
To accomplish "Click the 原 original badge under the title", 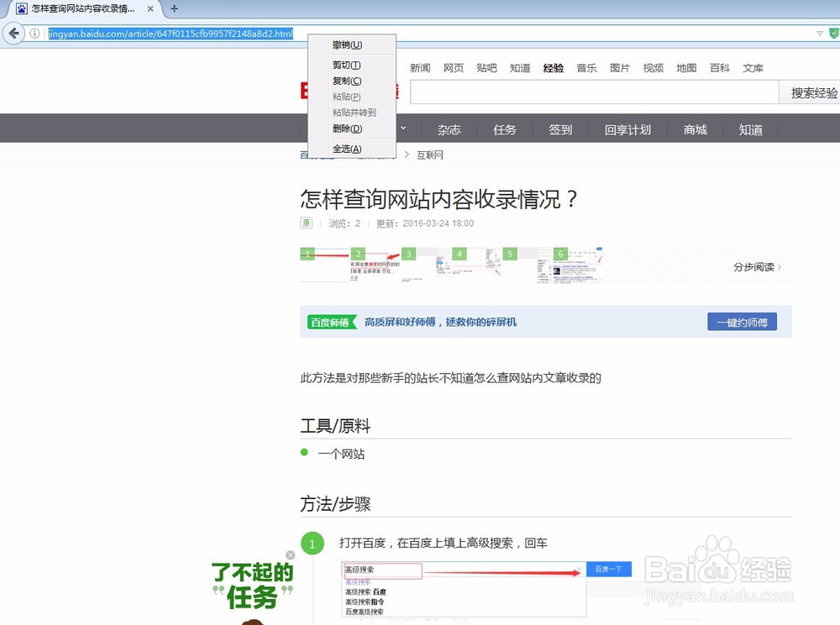I will pos(306,223).
